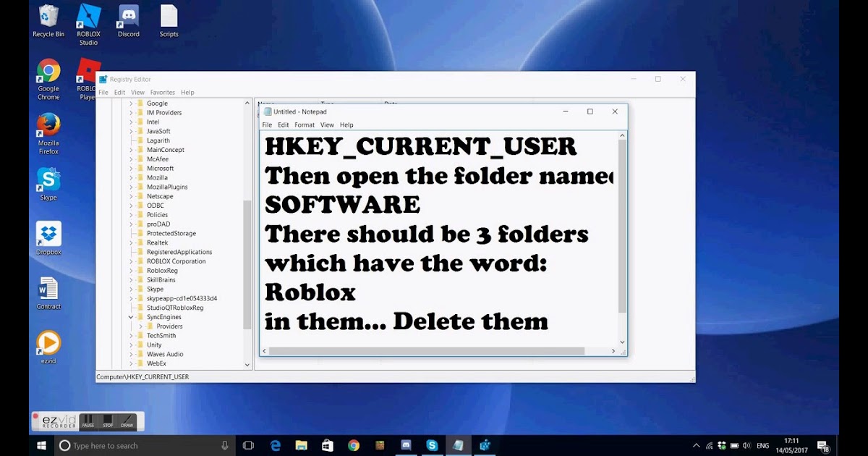Open the action center notifications icon
868x456 pixels.
click(x=823, y=445)
